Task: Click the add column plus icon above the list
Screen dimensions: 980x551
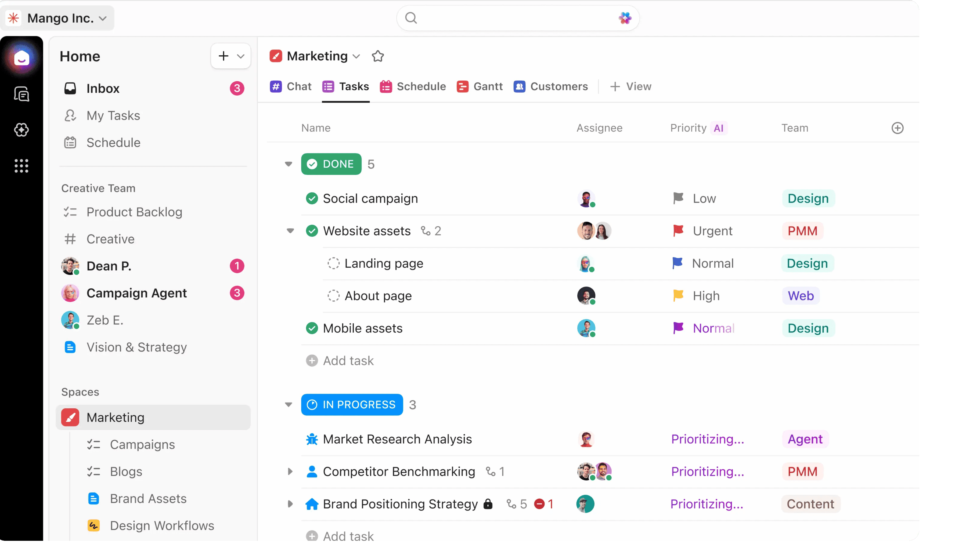Action: pos(898,128)
